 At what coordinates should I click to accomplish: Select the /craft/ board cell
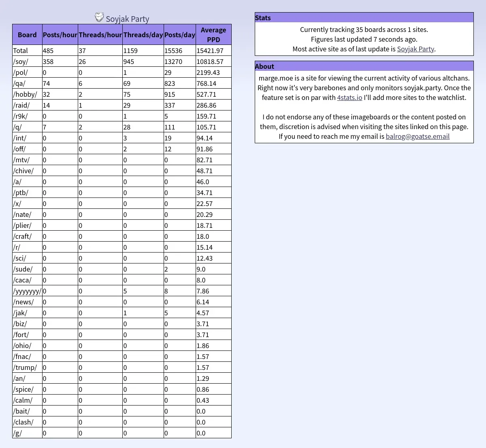tap(27, 236)
